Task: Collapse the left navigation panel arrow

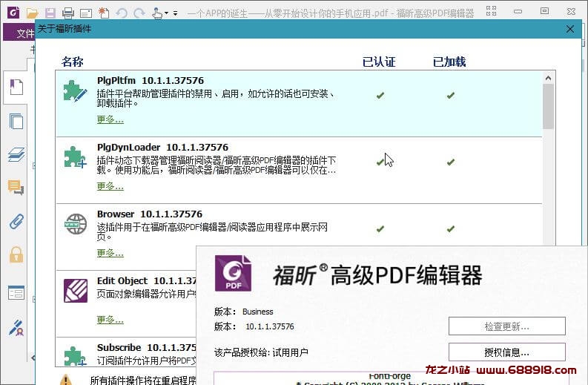Action: tap(33, 358)
